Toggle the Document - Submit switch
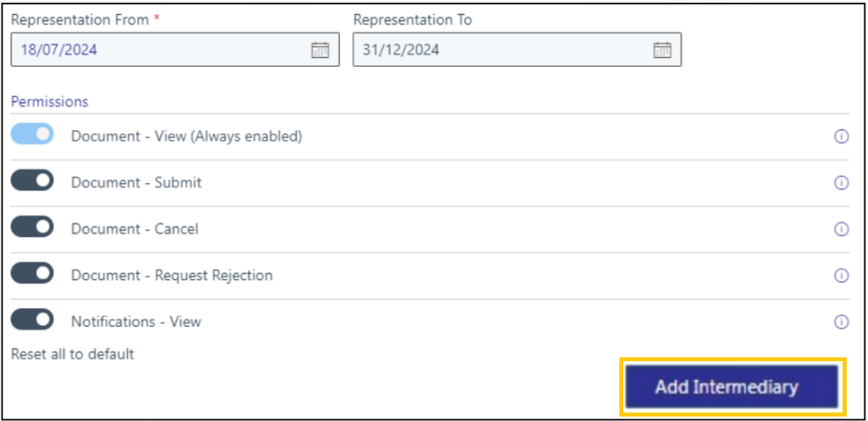The image size is (868, 421). (x=33, y=181)
